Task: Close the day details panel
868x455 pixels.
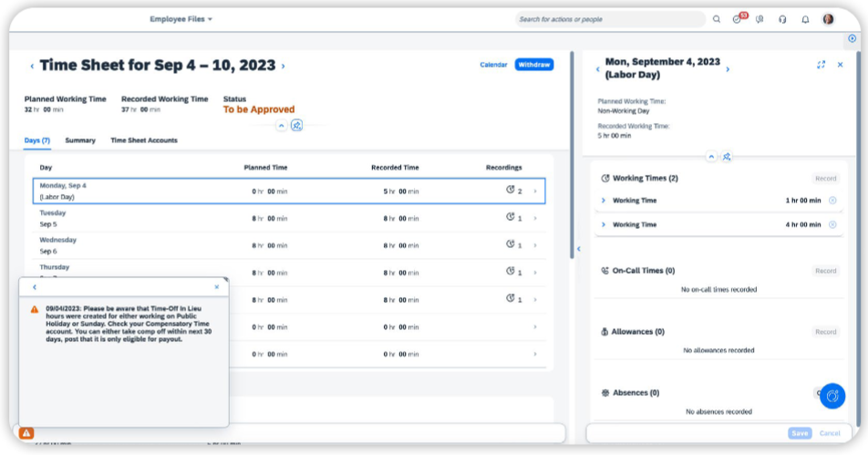Action: click(x=840, y=65)
